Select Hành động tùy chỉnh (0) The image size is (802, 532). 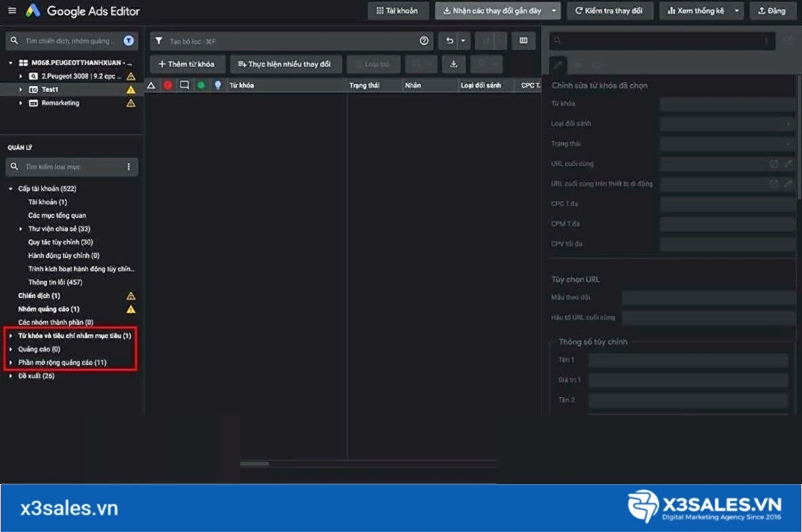tap(64, 255)
